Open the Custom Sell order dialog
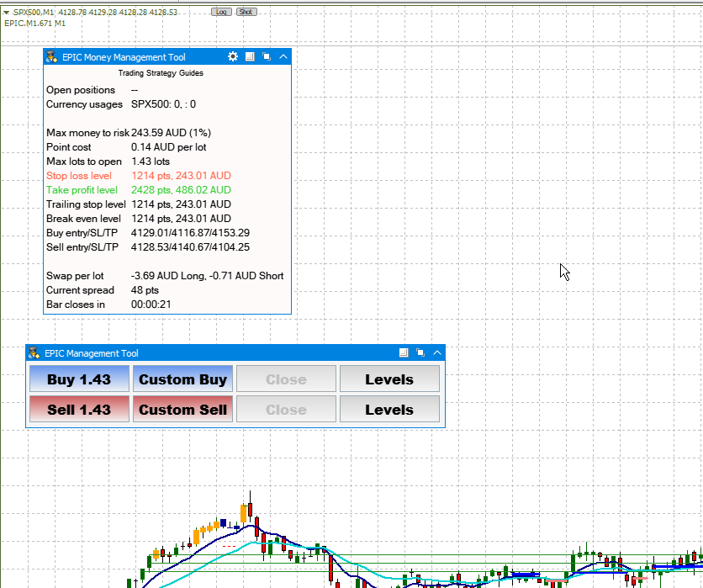Viewport: 703px width, 588px height. tap(182, 410)
